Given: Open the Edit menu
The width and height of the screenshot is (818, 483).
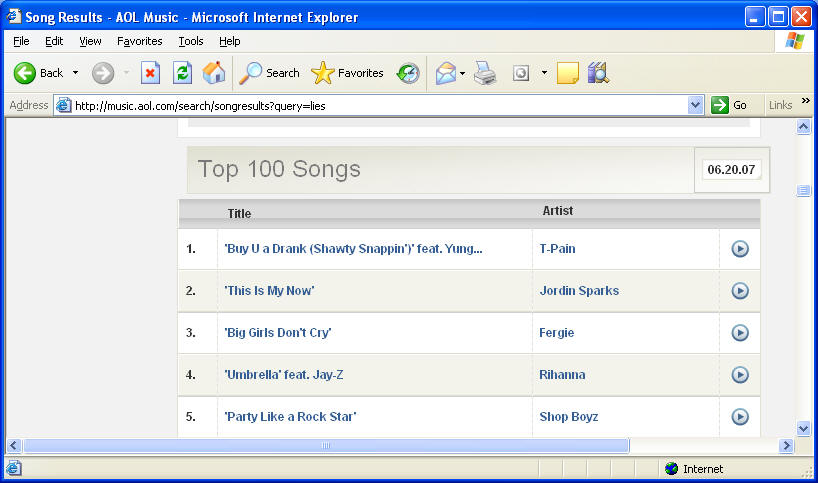Looking at the screenshot, I should point(54,41).
